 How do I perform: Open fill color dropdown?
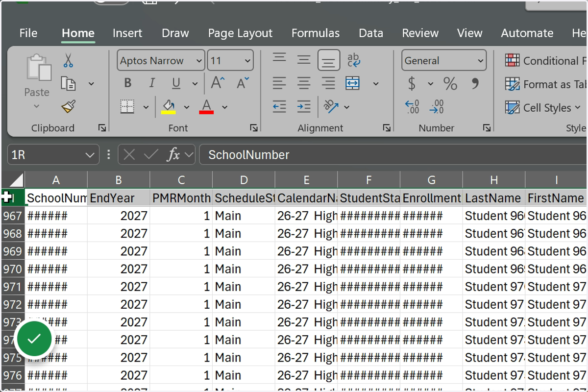pyautogui.click(x=186, y=107)
